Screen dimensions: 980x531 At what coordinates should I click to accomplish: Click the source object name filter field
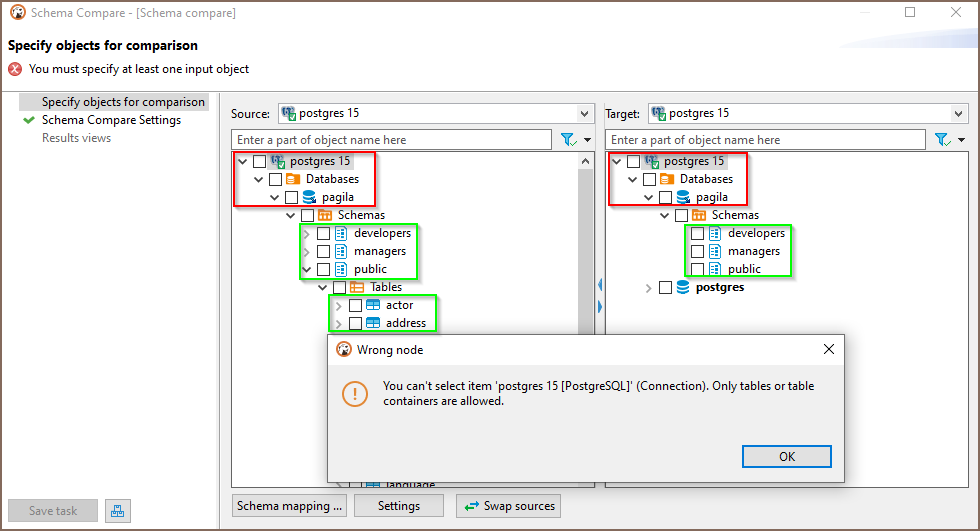click(x=391, y=140)
